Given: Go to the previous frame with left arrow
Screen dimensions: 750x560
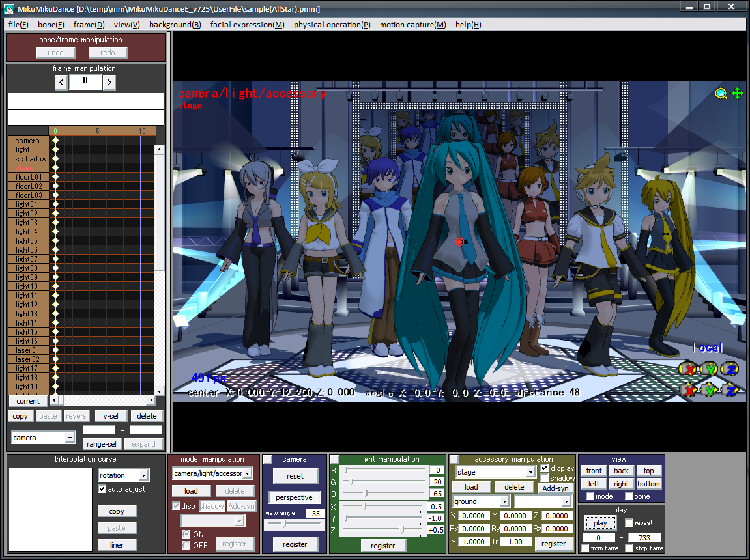Looking at the screenshot, I should point(61,82).
